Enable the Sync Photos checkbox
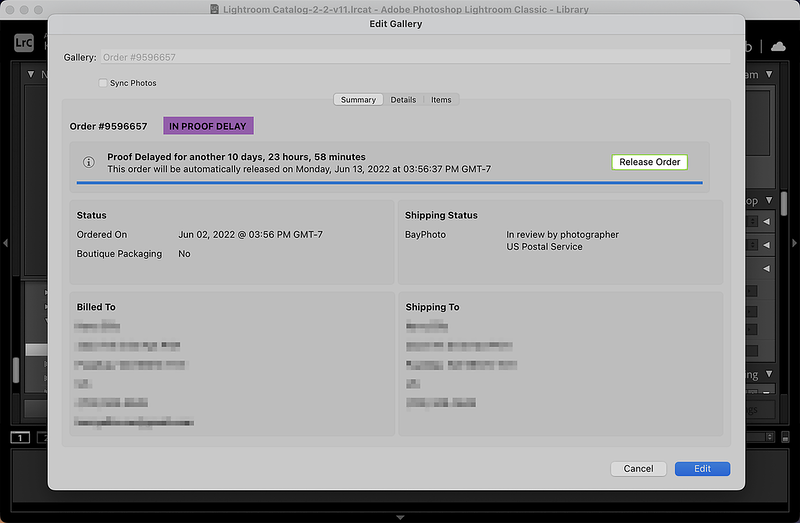The width and height of the screenshot is (800, 523). click(x=103, y=83)
